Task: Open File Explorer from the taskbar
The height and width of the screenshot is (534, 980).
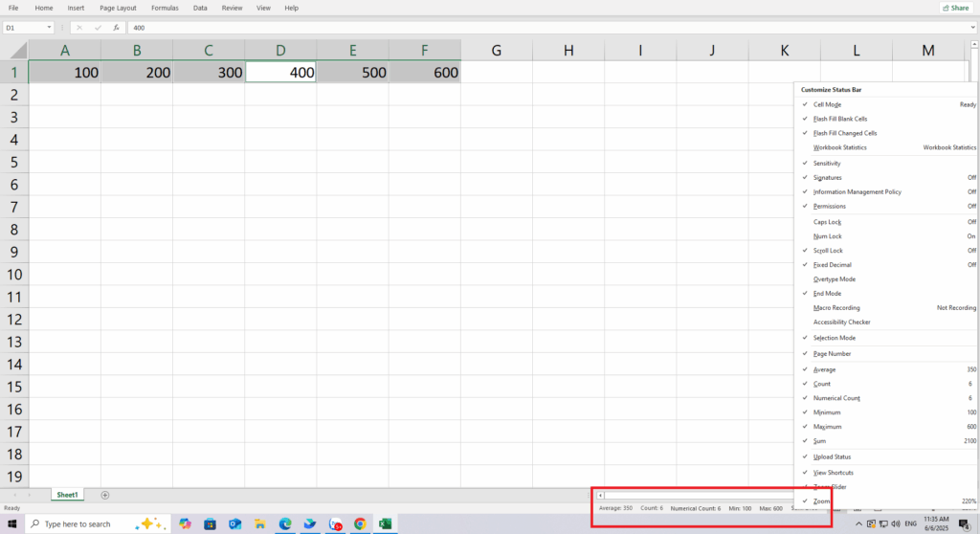Action: (x=260, y=524)
